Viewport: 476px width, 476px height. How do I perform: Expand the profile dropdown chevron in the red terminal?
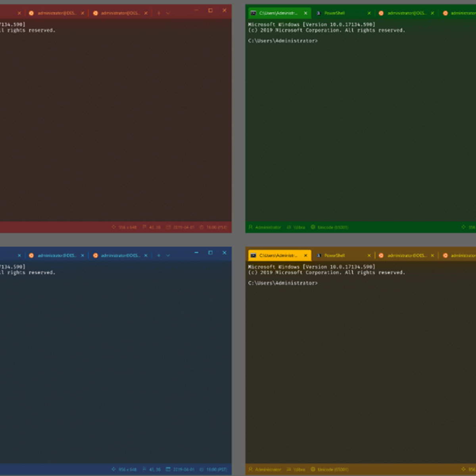coord(168,13)
